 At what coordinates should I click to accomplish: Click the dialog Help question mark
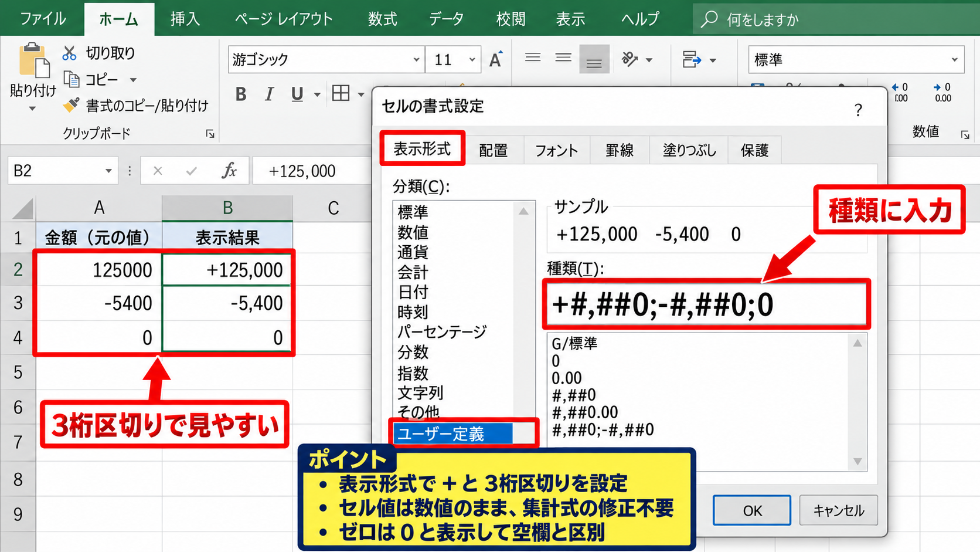click(858, 110)
